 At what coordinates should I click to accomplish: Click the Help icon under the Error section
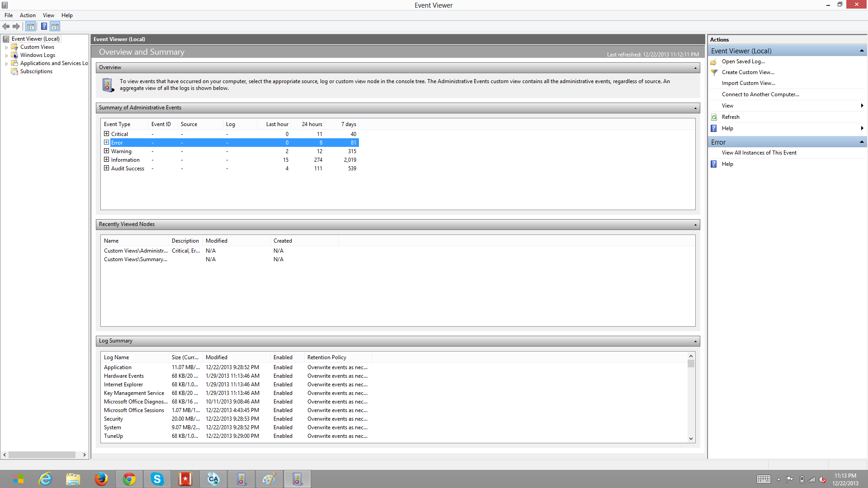pos(714,164)
